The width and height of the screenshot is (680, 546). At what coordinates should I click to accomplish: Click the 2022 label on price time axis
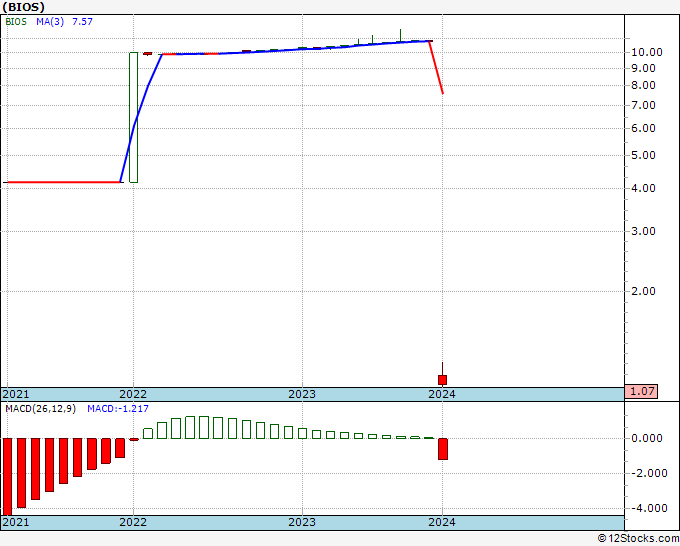click(133, 394)
